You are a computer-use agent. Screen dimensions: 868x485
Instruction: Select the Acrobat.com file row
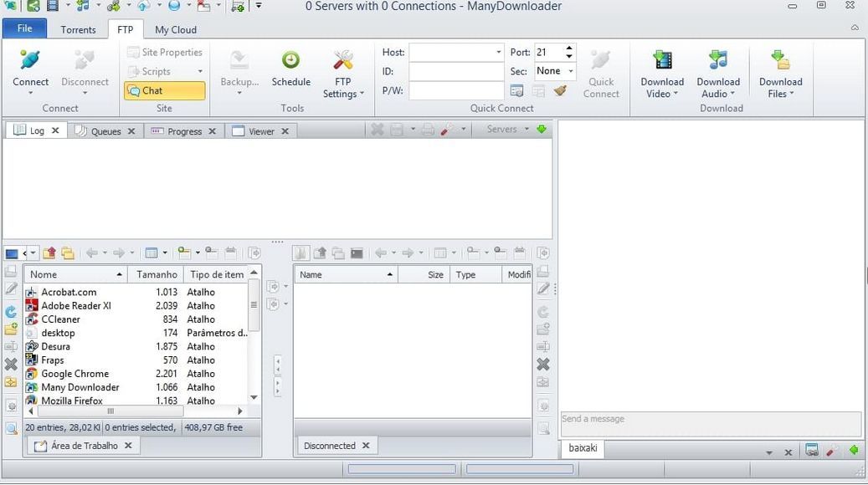coord(136,292)
